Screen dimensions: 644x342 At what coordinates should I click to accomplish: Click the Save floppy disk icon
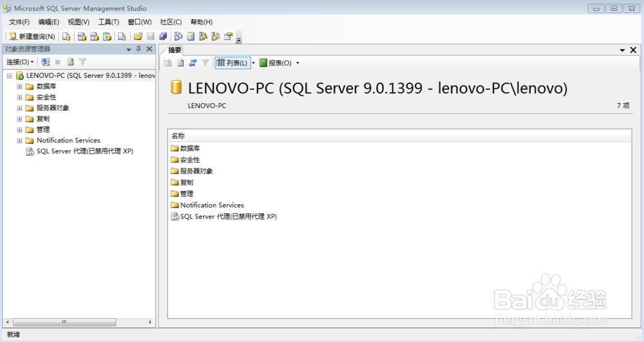151,37
